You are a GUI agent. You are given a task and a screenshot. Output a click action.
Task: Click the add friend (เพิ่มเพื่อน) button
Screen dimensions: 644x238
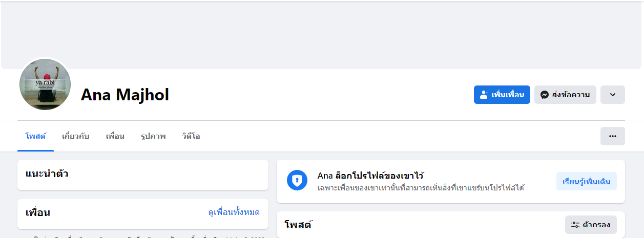pos(502,95)
